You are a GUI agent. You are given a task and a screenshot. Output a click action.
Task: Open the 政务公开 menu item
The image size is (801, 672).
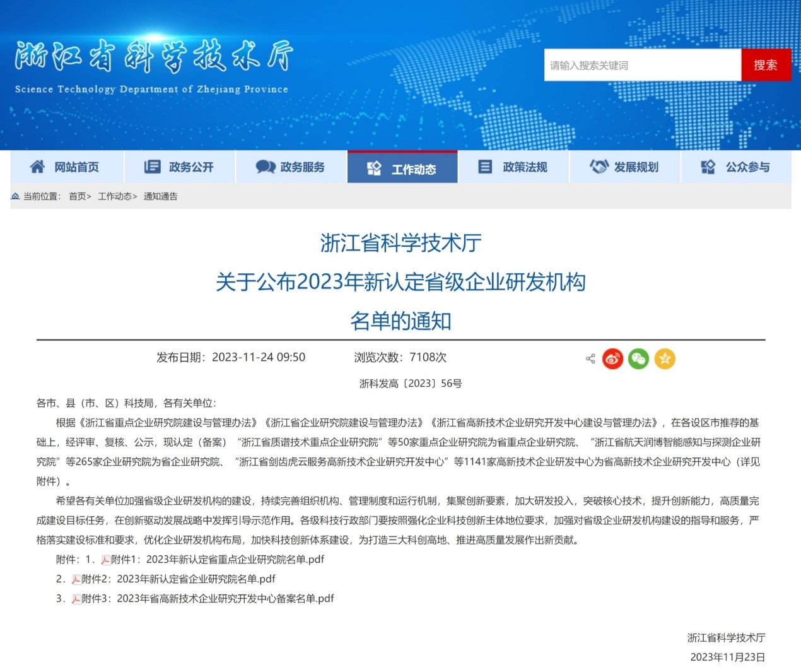point(180,167)
